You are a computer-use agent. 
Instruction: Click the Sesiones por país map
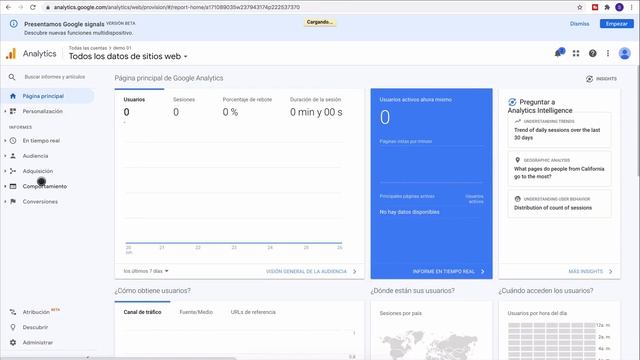pyautogui.click(x=429, y=345)
